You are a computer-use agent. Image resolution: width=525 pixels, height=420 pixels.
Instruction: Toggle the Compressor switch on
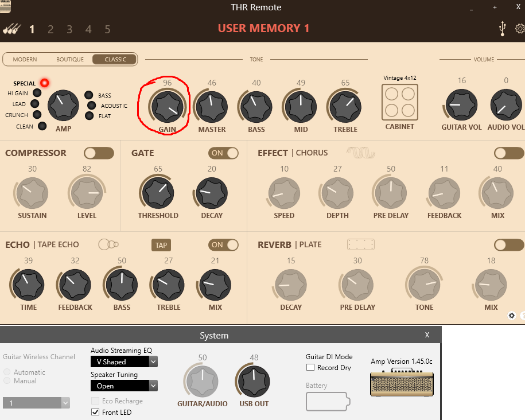click(99, 153)
